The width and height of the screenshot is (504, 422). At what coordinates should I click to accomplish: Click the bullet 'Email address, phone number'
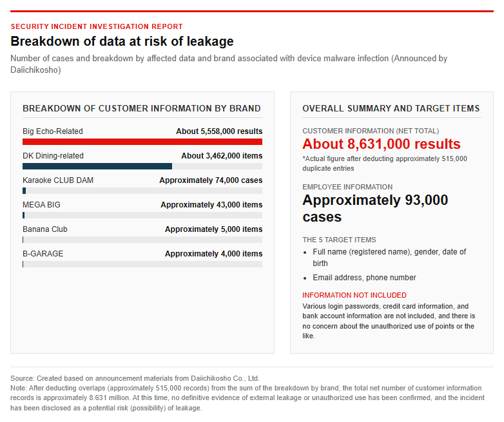point(364,278)
